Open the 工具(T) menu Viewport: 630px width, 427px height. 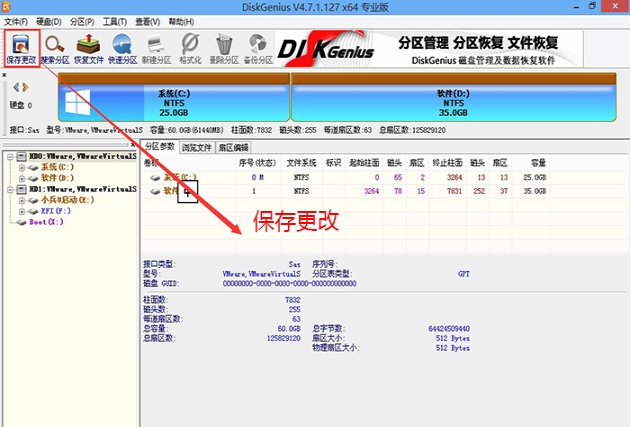coord(115,20)
